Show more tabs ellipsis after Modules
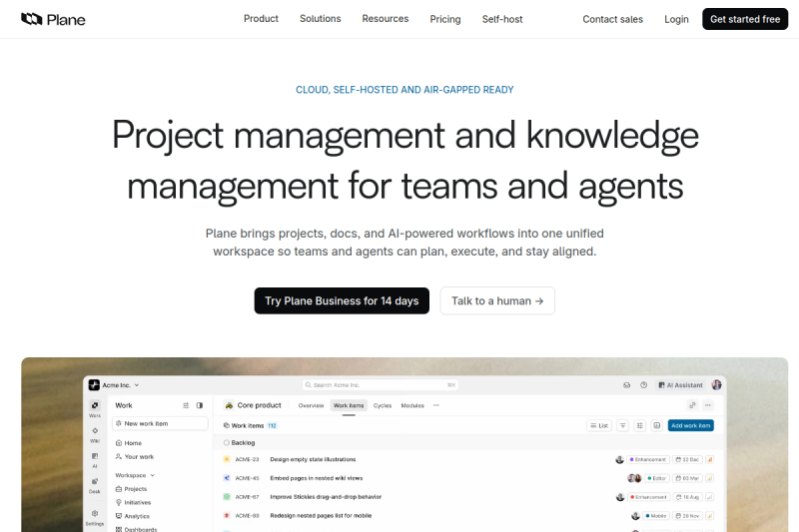This screenshot has height=532, width=799. pos(436,406)
